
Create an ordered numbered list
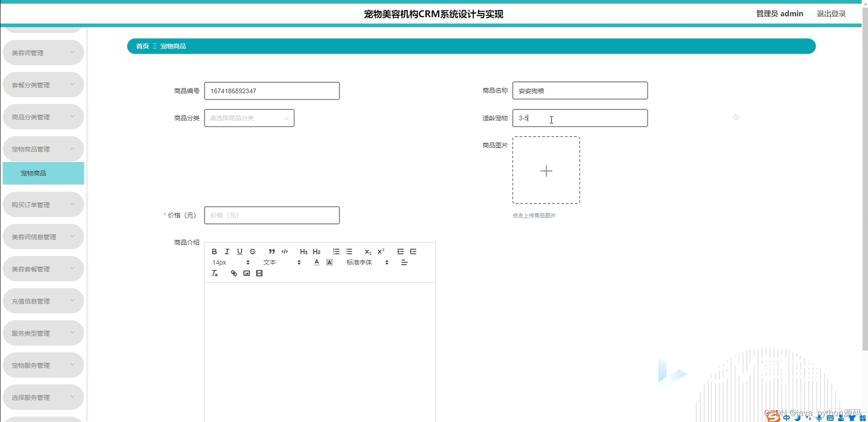pyautogui.click(x=336, y=251)
